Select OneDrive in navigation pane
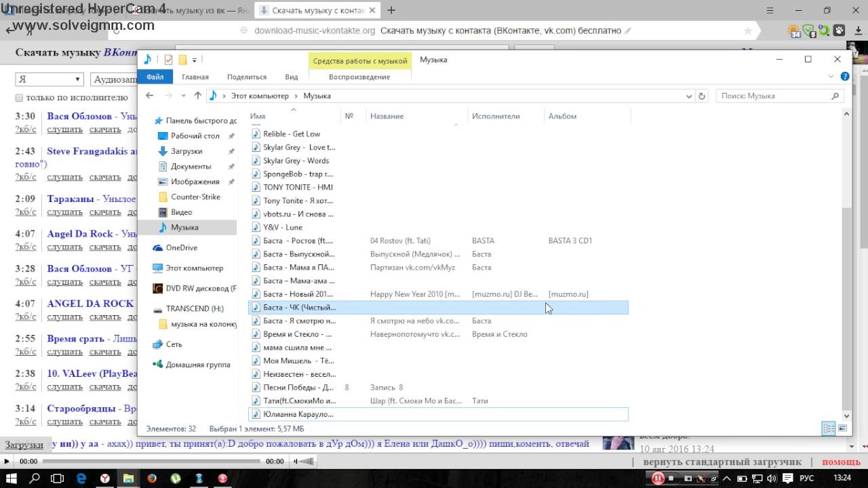 click(x=182, y=247)
